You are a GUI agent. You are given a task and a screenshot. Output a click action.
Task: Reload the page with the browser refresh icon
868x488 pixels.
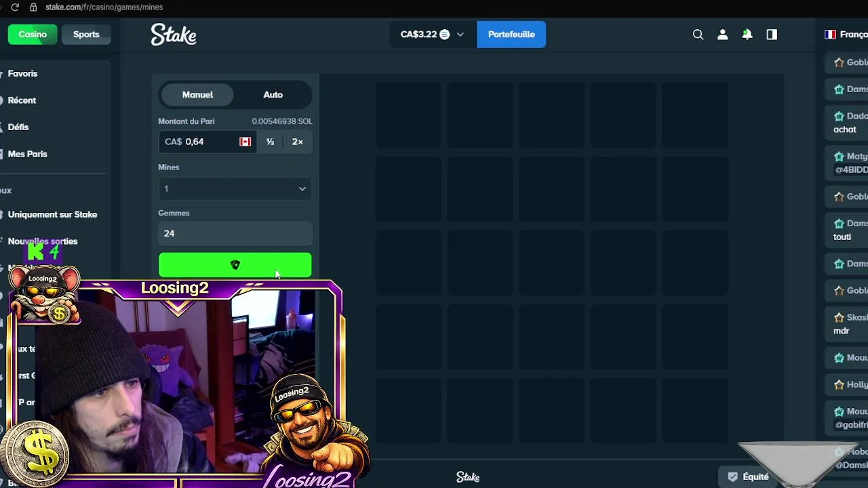click(15, 7)
